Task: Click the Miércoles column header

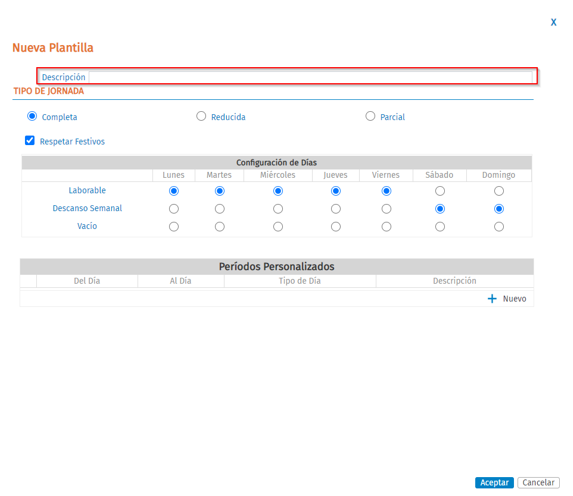Action: tap(278, 175)
